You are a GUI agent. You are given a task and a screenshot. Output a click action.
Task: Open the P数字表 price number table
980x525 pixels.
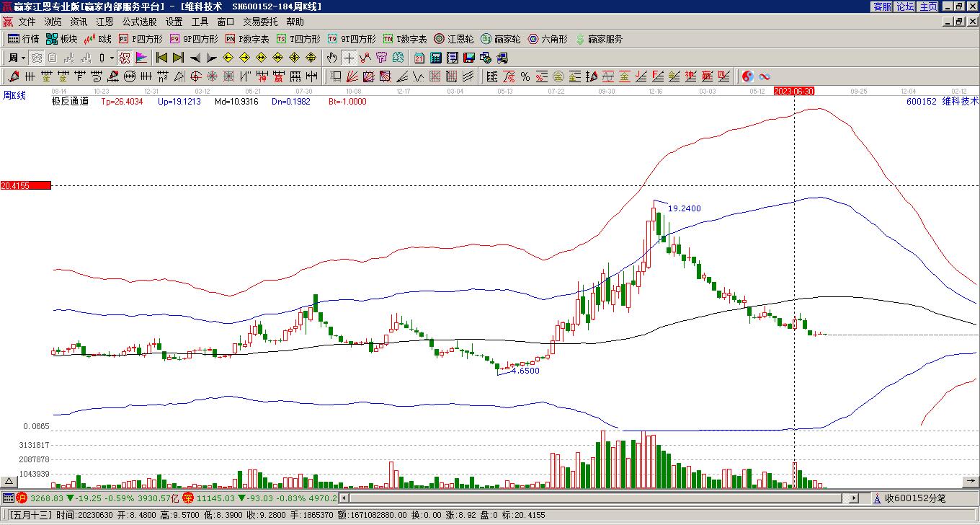coord(247,39)
